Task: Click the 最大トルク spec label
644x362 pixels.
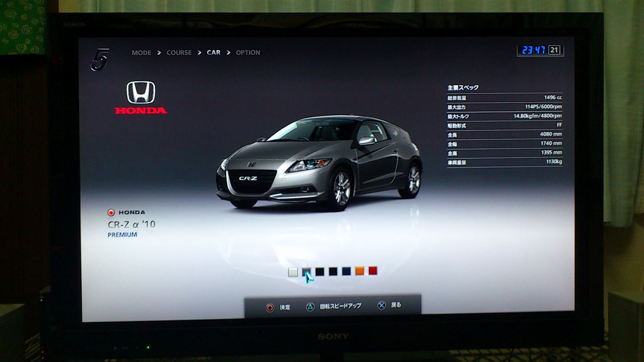Action: (x=458, y=117)
